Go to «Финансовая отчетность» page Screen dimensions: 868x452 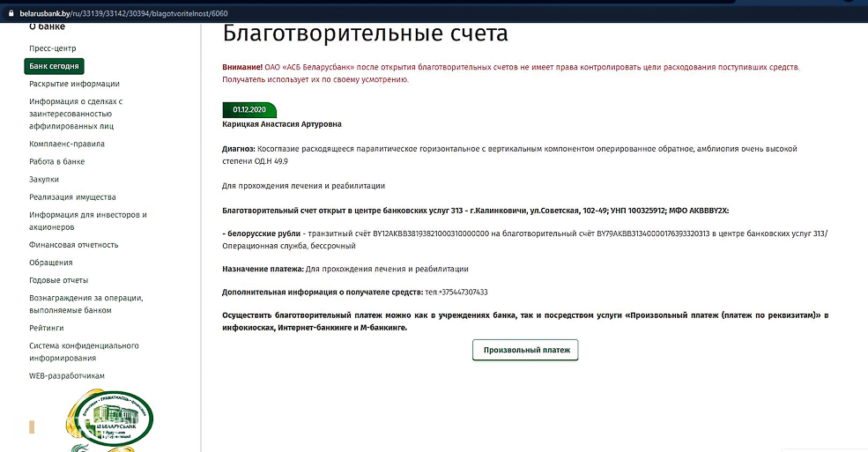pos(73,245)
